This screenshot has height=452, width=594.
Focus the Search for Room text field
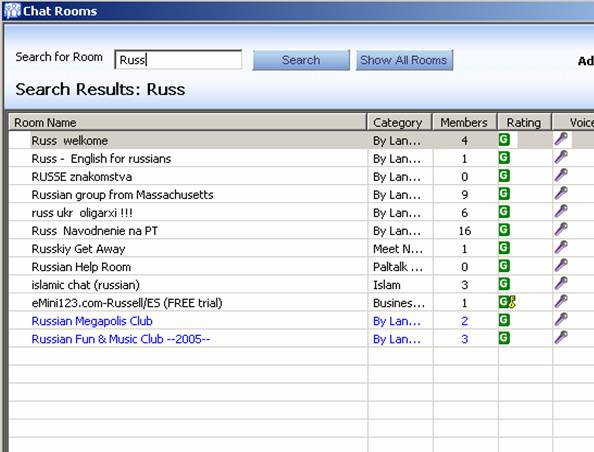[x=178, y=59]
